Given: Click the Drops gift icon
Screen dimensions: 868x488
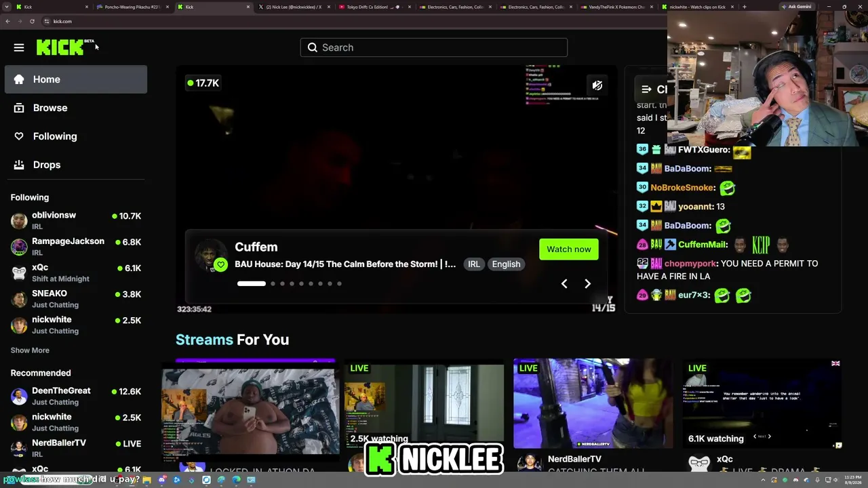Looking at the screenshot, I should (x=19, y=165).
